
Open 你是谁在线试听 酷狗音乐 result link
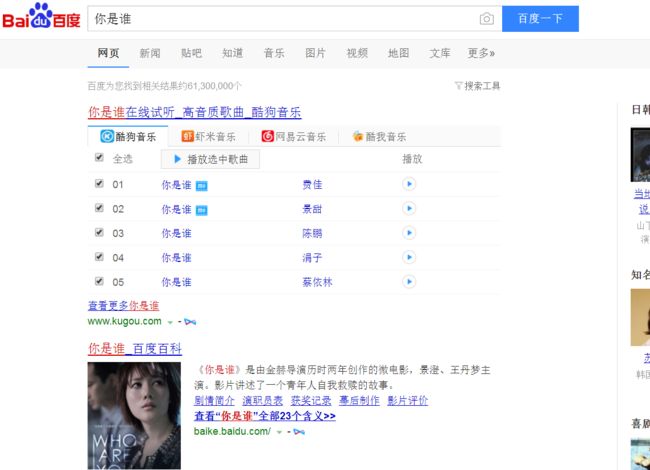coord(194,112)
